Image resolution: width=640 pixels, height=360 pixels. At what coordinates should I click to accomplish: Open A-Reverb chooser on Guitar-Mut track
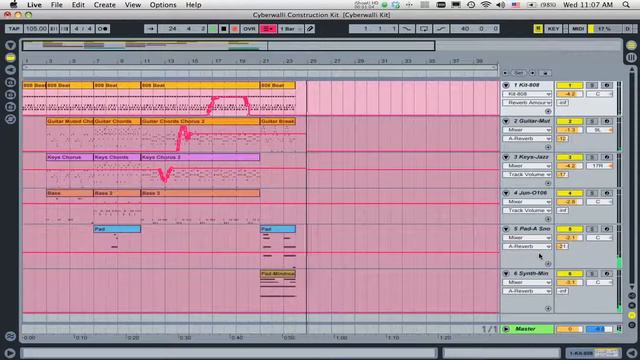527,138
